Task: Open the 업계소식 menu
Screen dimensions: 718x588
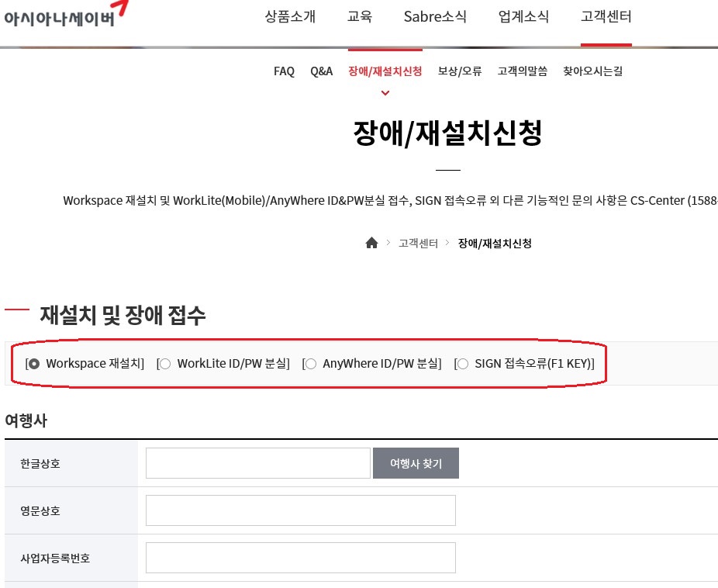Action: 523,17
